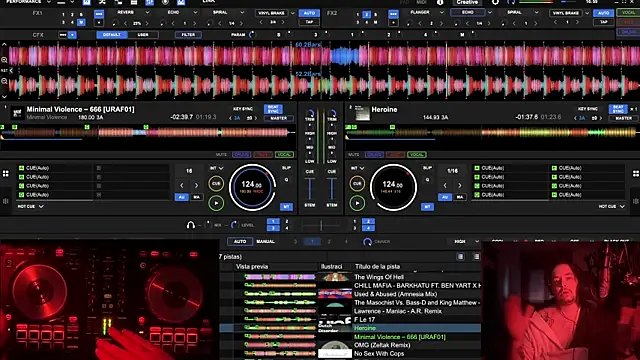Image resolution: width=640 pixels, height=360 pixels.
Task: Step beat loop size right on deck 1
Action: [x=196, y=185]
